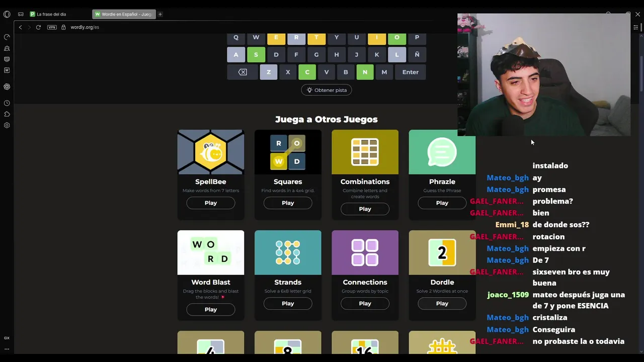The image size is (644, 362).
Task: Open the Word Blast WORD thumbnail
Action: click(211, 252)
